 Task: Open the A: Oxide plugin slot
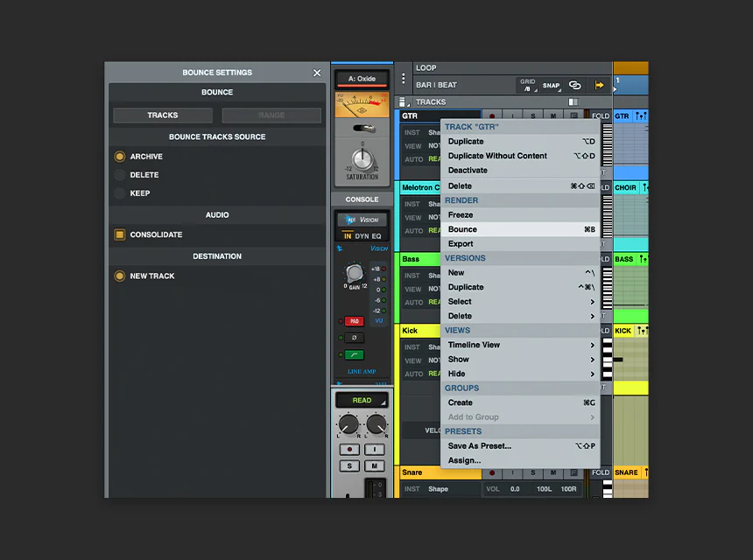(362, 79)
